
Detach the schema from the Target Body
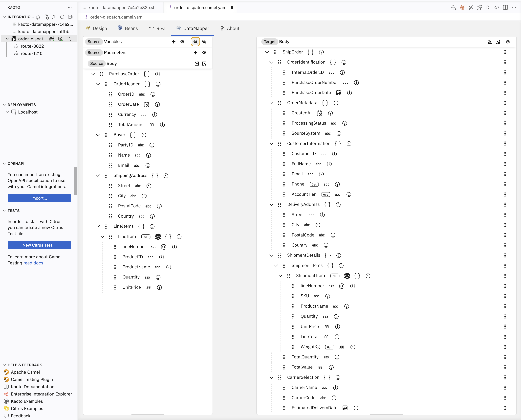point(498,42)
